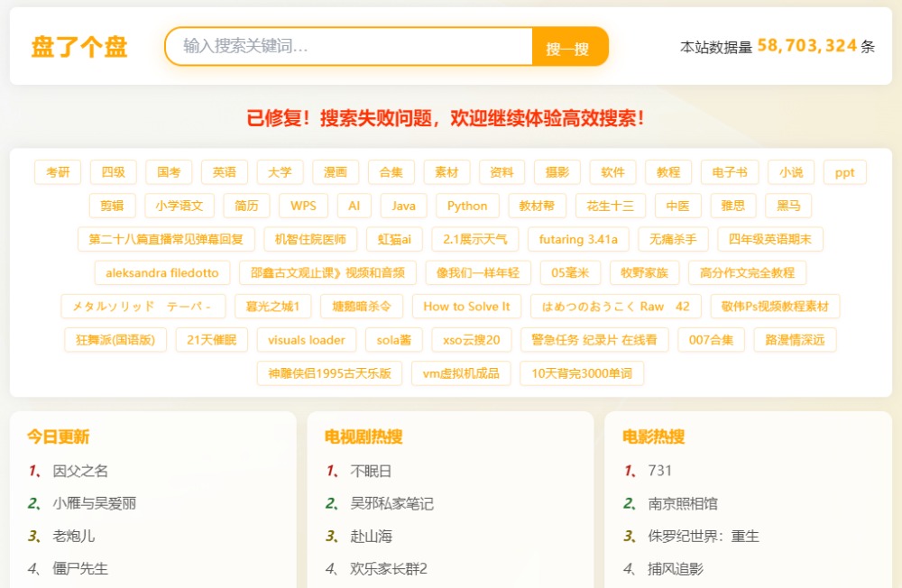This screenshot has width=902, height=588.
Task: Open 因父之名 in today's updates
Action: (80, 471)
